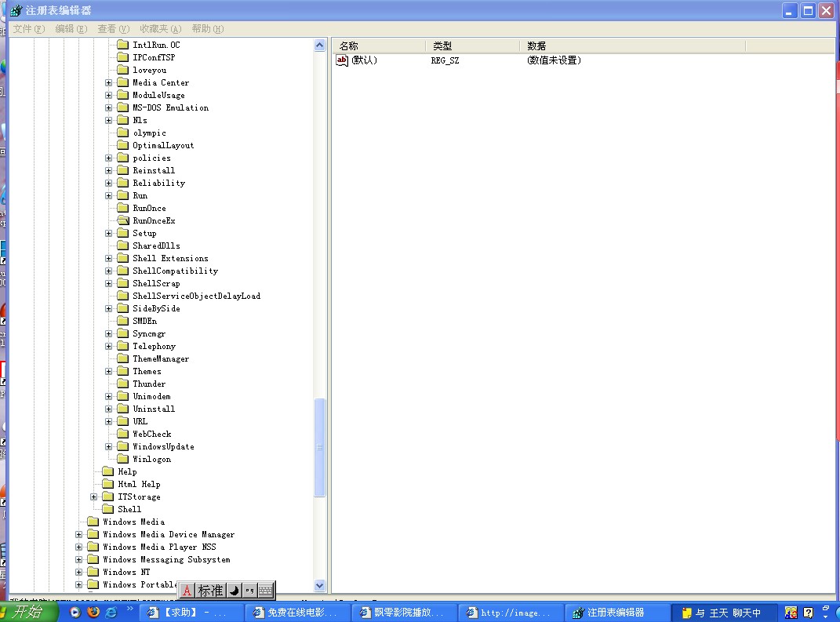Expand the ITStorage key
The height and width of the screenshot is (622, 840).
tap(94, 497)
